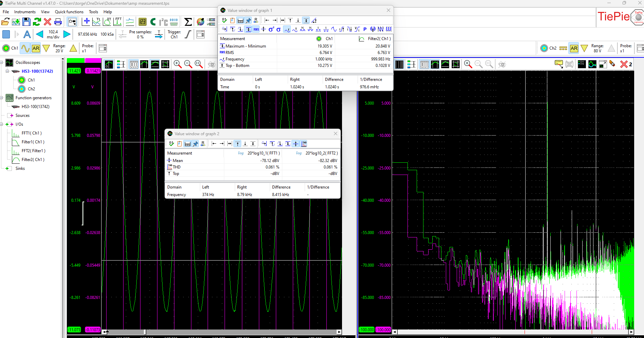Open the File menu

[x=6, y=12]
